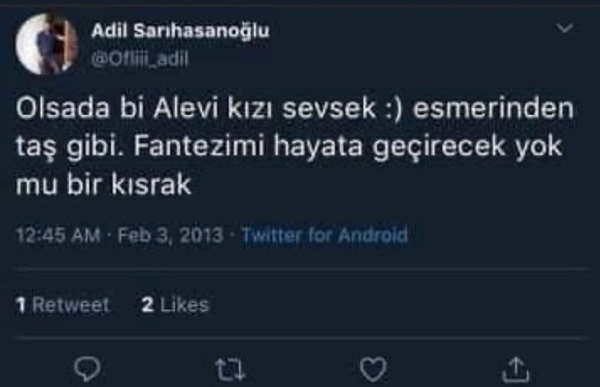View the 1 Retweet list
The height and width of the screenshot is (387, 600).
click(62, 305)
